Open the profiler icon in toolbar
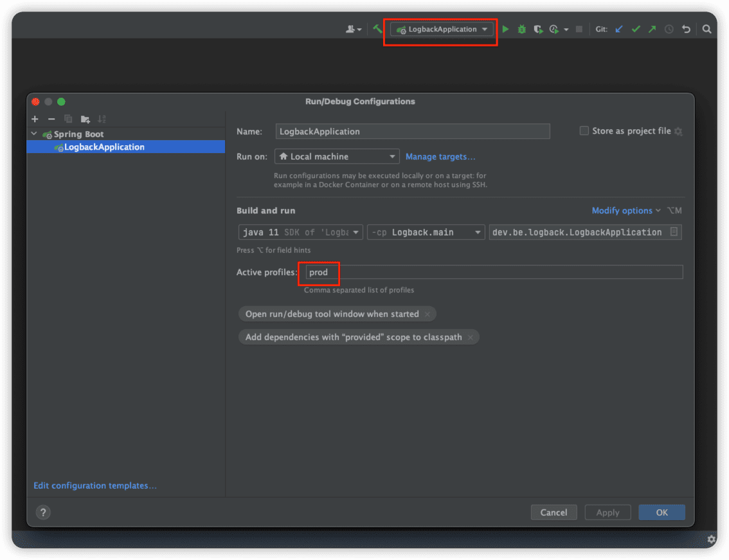Viewport: 729px width, 560px height. (553, 29)
